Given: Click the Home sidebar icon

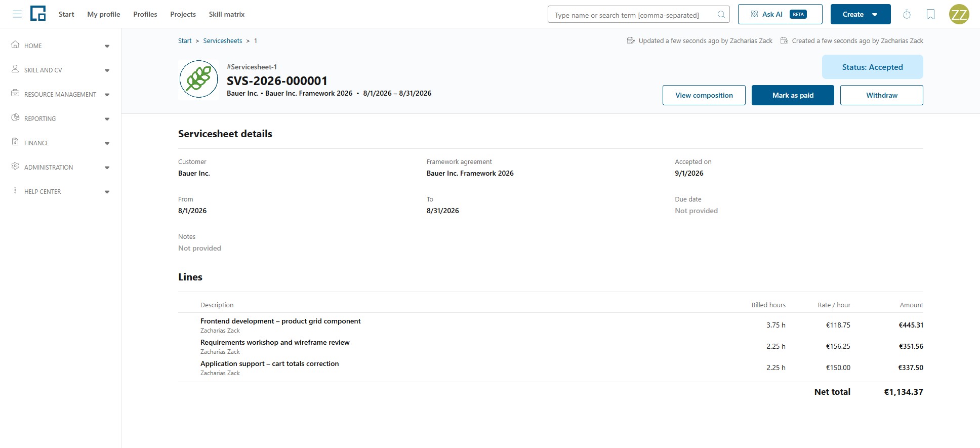Looking at the screenshot, I should pos(15,45).
